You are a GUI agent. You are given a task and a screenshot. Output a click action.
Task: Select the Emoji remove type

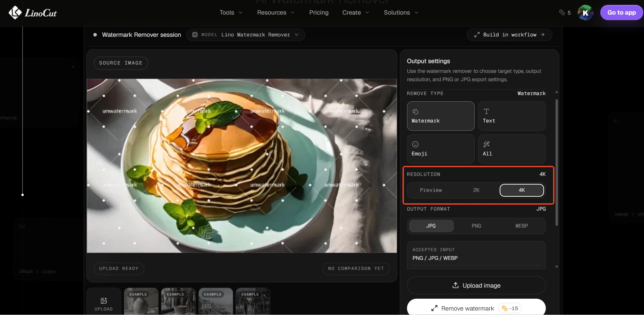pos(441,149)
